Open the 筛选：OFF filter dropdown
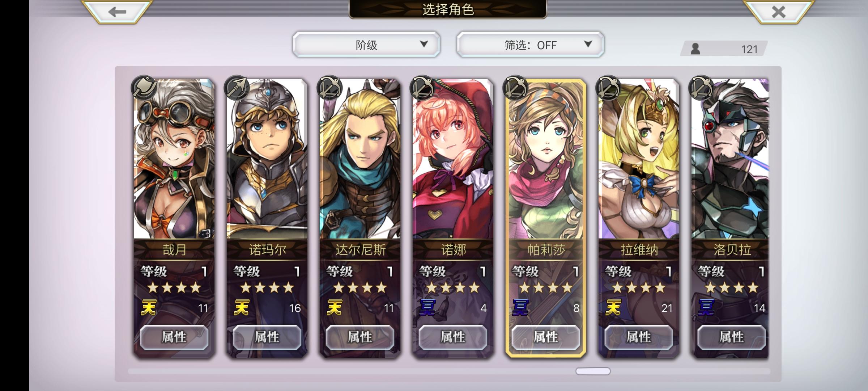Screen dimensions: 868x391 (530, 45)
